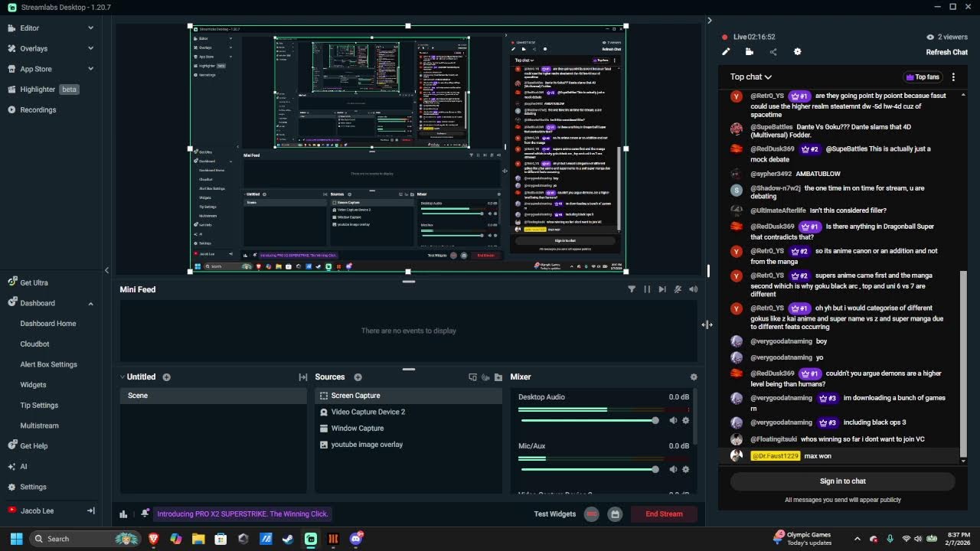Open Mic/Aux source settings gear
Screen dimensions: 980x551
coord(685,469)
